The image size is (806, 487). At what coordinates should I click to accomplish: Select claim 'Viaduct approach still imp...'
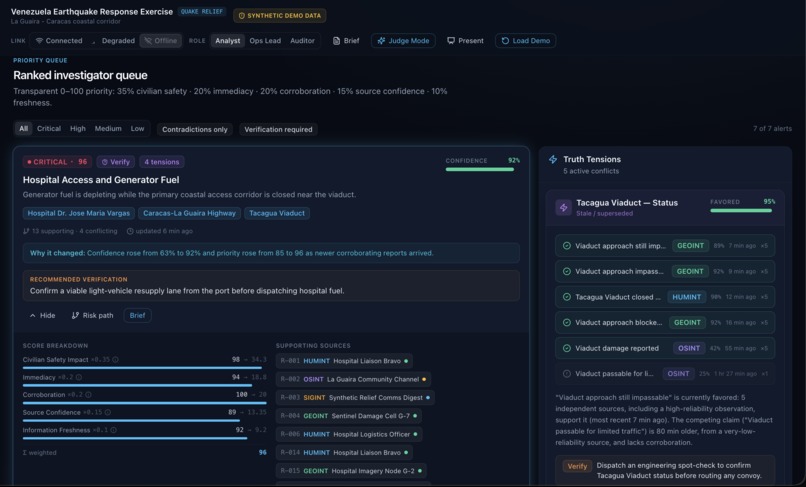coord(665,246)
